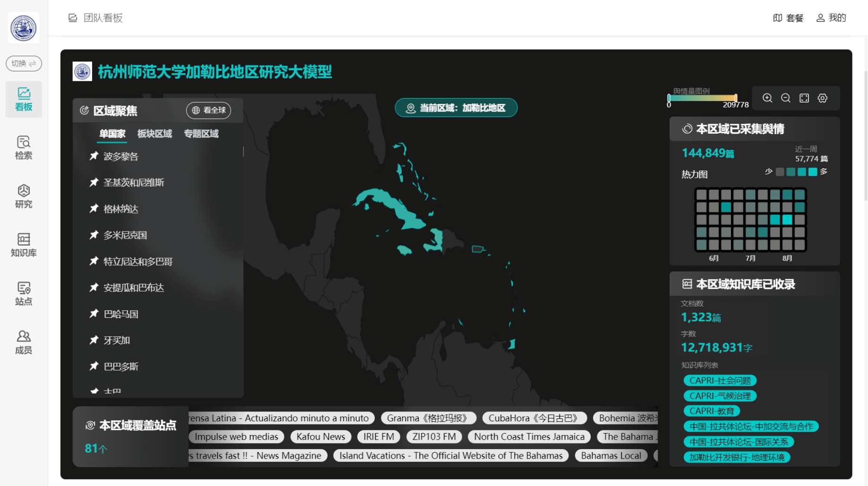Click the 看全球 view globe button

(208, 110)
